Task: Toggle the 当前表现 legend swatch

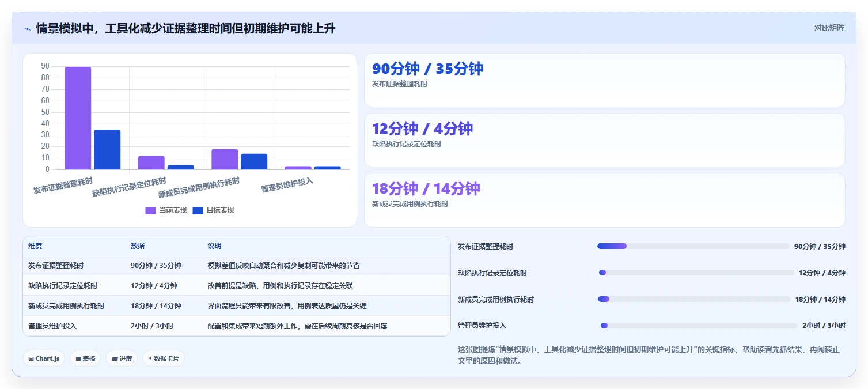Action: click(150, 210)
